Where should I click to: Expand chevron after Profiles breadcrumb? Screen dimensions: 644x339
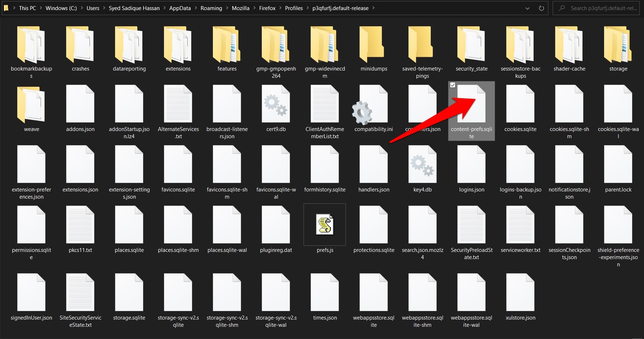[x=307, y=8]
